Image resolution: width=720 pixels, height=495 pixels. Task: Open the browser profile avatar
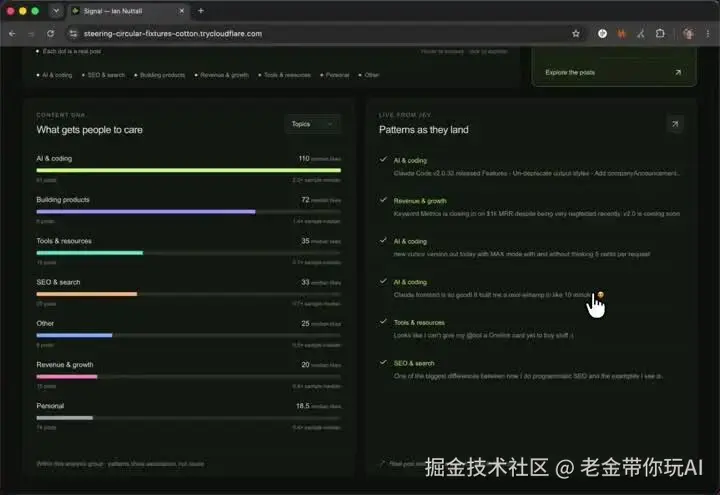pyautogui.click(x=688, y=34)
